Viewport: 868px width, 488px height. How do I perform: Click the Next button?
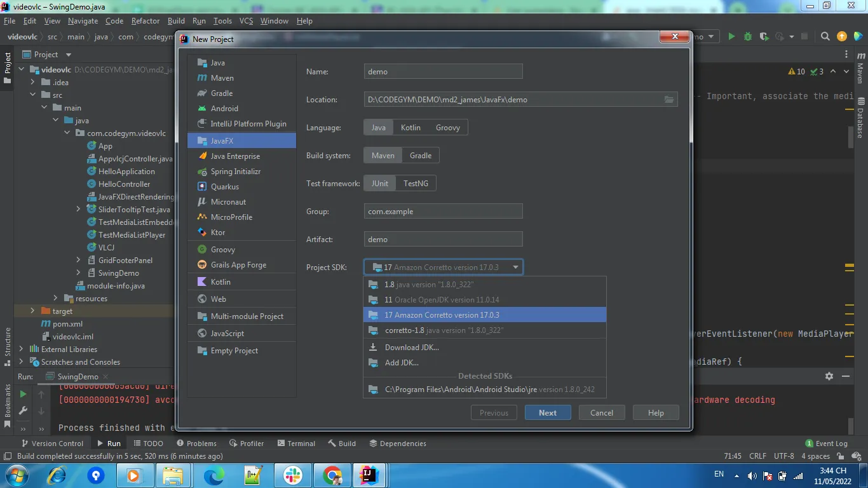pos(548,413)
